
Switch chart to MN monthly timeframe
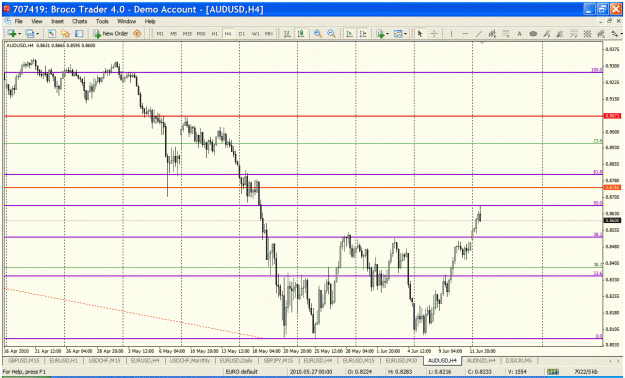[269, 34]
